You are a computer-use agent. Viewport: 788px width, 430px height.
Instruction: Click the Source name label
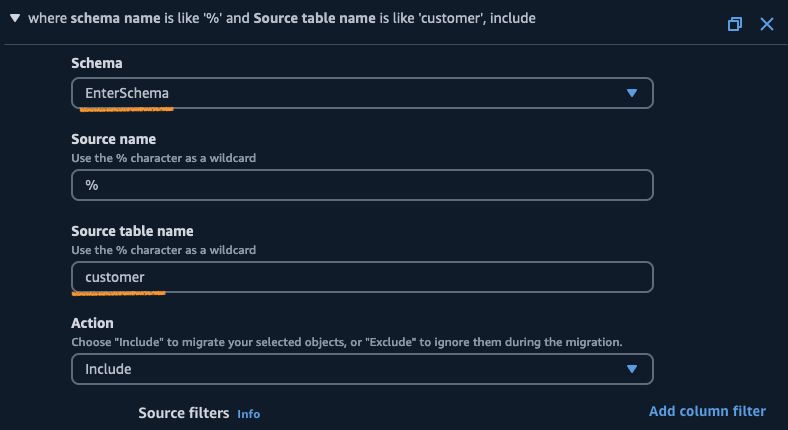[x=113, y=139]
